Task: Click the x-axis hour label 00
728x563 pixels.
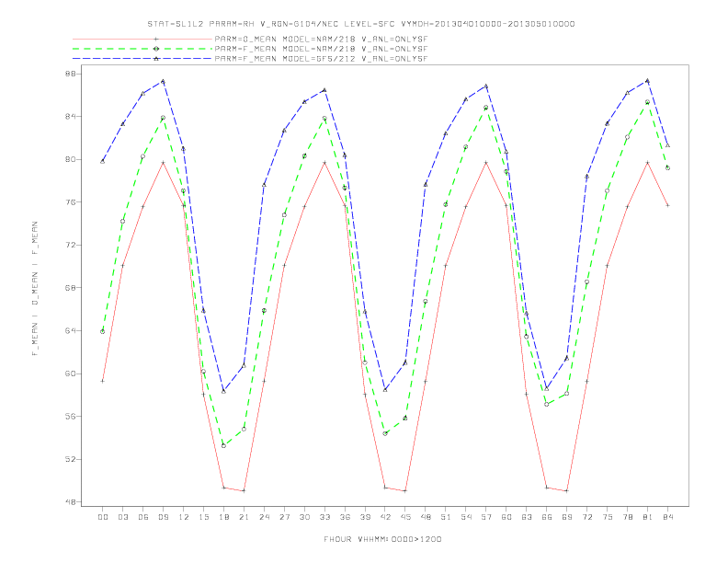Action: click(x=103, y=517)
